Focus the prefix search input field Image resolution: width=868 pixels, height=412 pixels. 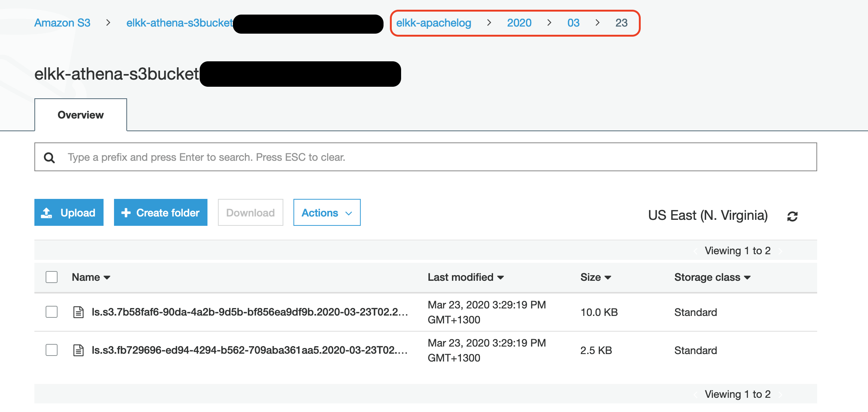(x=425, y=157)
